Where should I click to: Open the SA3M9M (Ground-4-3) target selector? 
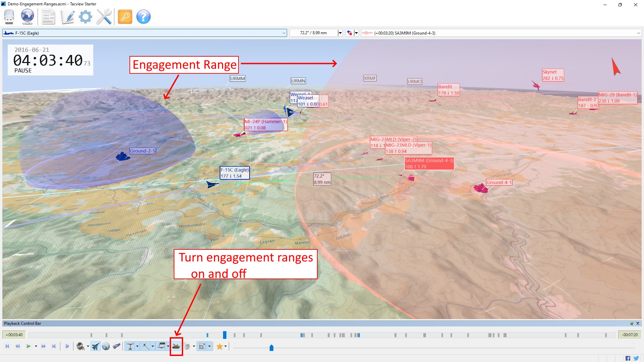(501, 33)
